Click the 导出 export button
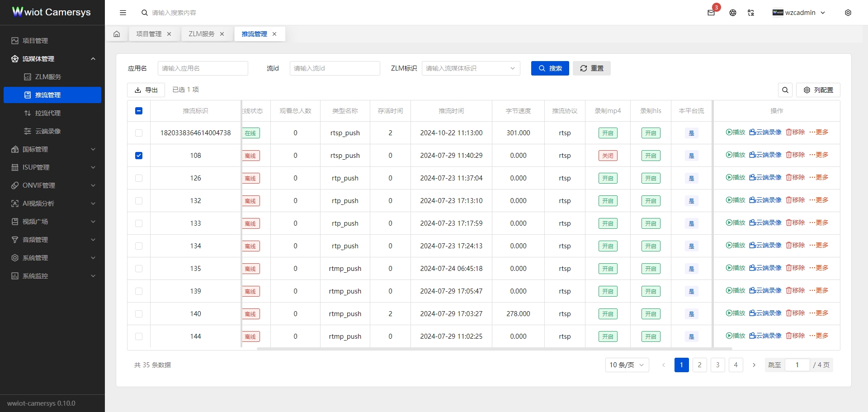This screenshot has height=412, width=868. click(x=146, y=90)
